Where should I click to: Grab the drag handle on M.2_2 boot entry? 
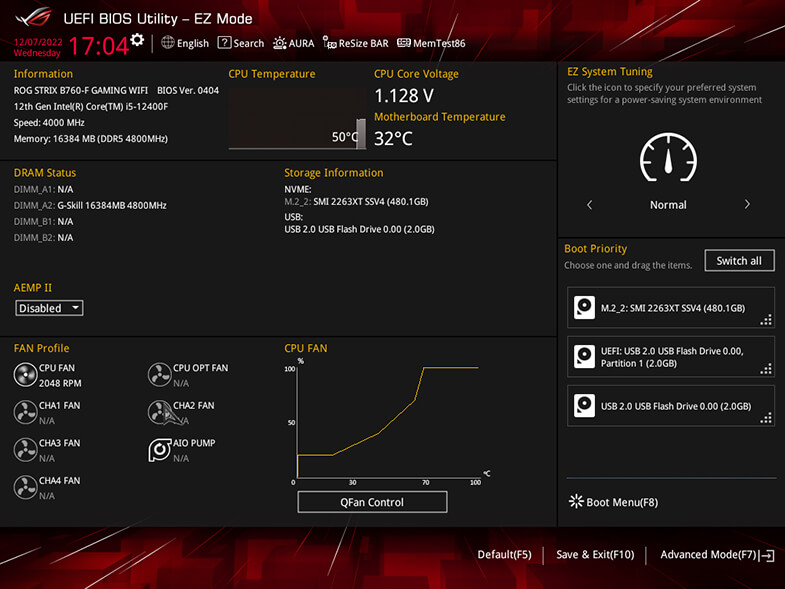766,320
